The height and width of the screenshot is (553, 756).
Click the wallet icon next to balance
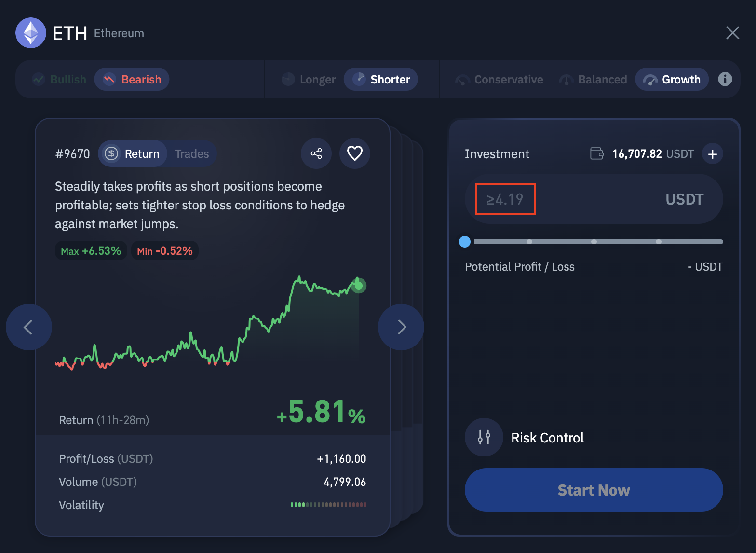[597, 153]
